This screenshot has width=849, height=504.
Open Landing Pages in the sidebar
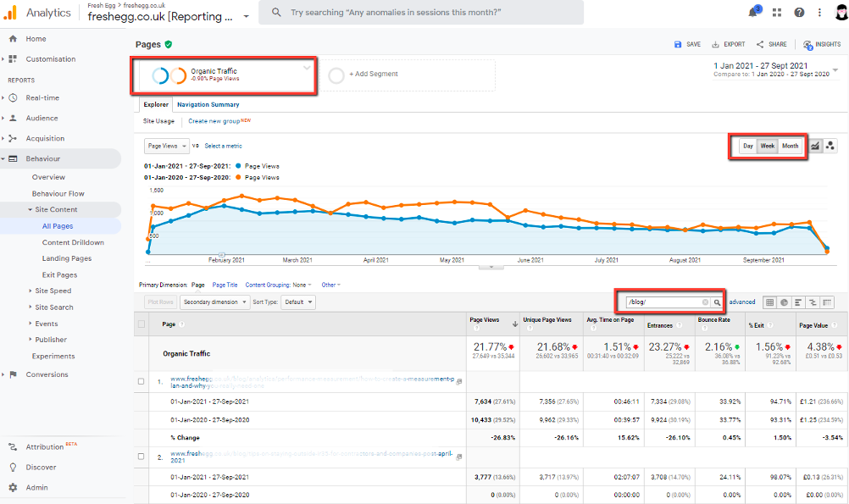coord(67,259)
